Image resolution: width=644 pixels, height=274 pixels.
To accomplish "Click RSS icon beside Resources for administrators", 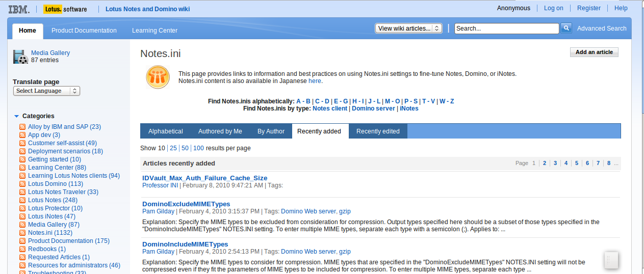I will 22,265.
